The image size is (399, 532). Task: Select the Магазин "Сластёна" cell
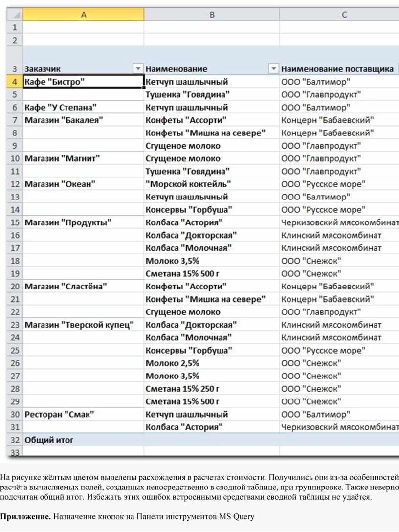point(84,287)
